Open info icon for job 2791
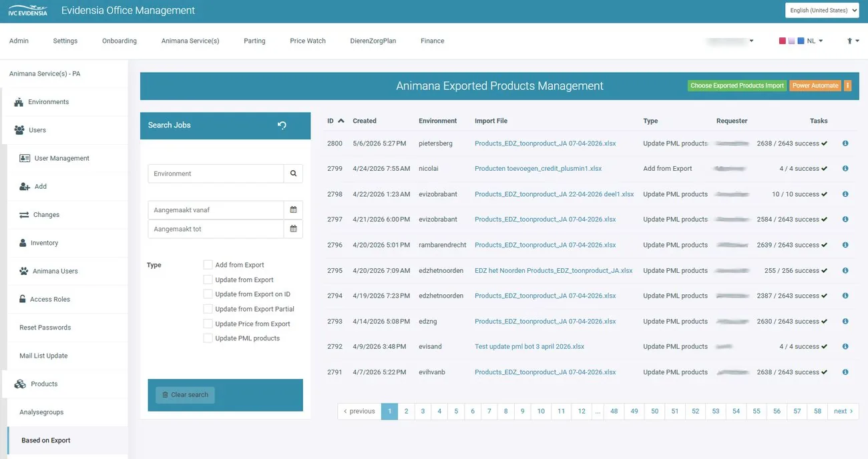 click(845, 372)
